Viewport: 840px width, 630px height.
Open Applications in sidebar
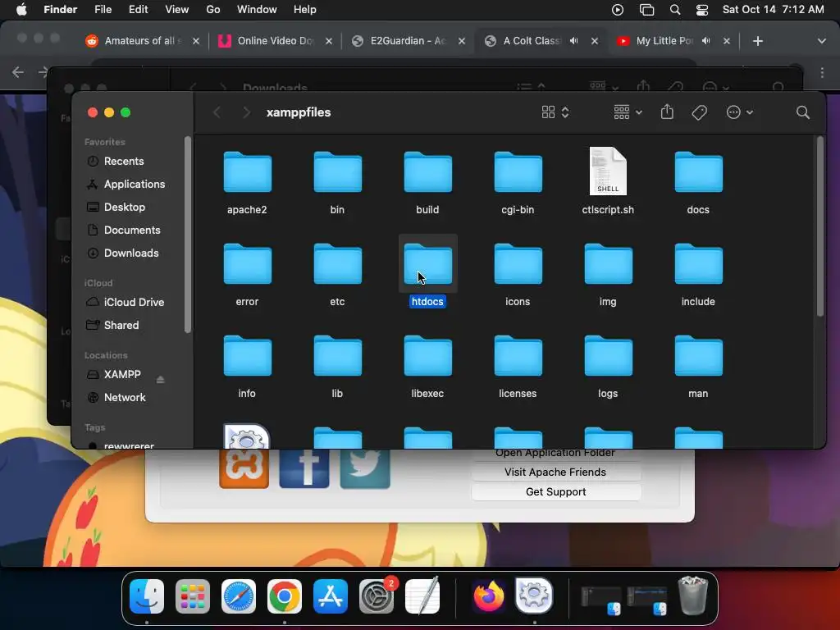point(135,185)
